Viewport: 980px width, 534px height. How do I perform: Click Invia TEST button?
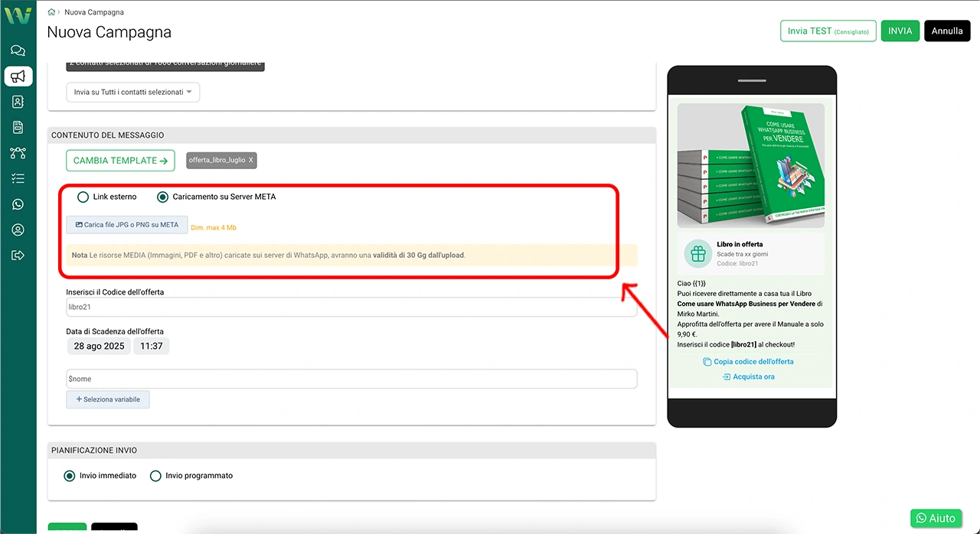tap(828, 31)
